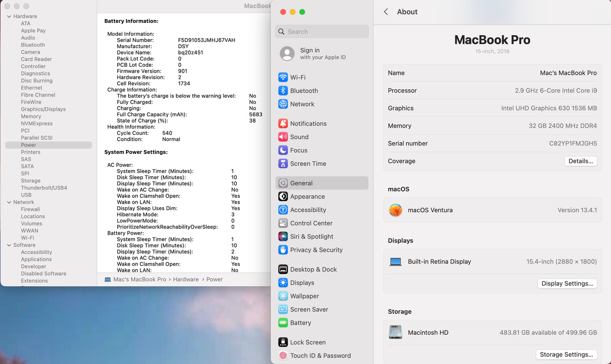Open Control Center settings
Image resolution: width=611 pixels, height=364 pixels.
coord(311,223)
